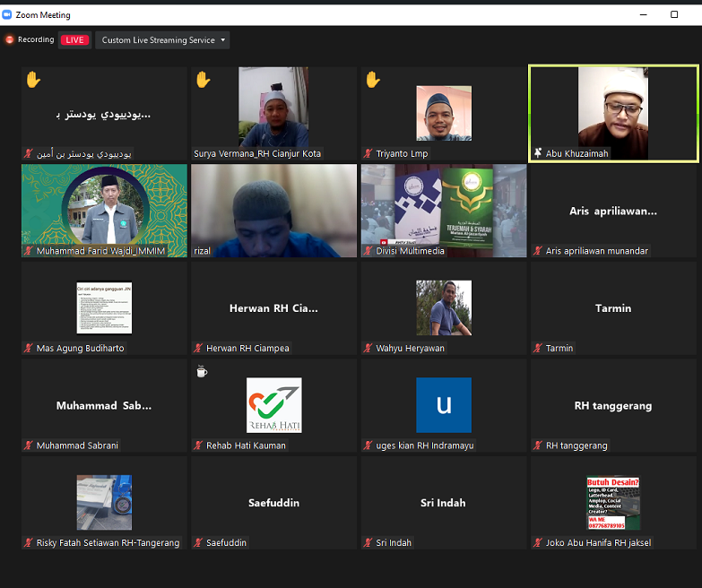Select rizal's video tile
Screen dimensions: 702x588
pos(273,211)
